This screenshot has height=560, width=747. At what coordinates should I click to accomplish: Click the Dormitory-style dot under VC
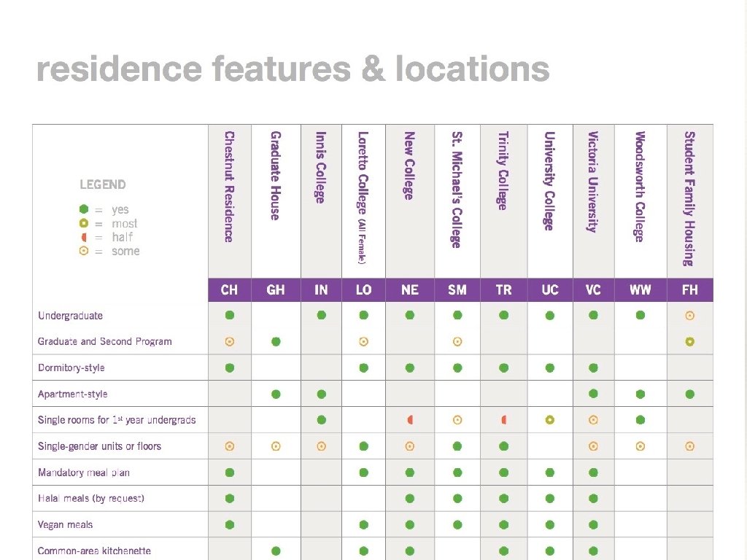click(x=593, y=367)
